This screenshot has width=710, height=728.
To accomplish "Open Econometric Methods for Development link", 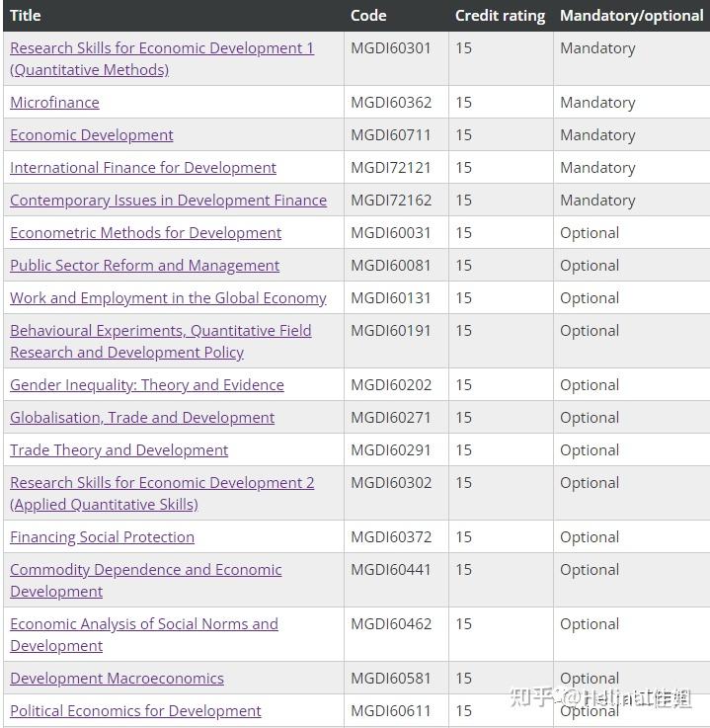I will pos(145,233).
